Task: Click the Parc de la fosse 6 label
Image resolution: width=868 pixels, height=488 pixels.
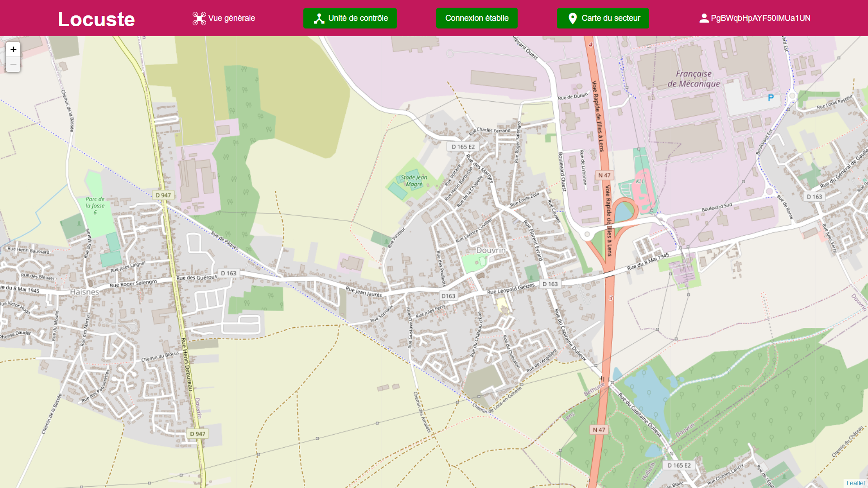Action: click(x=95, y=205)
